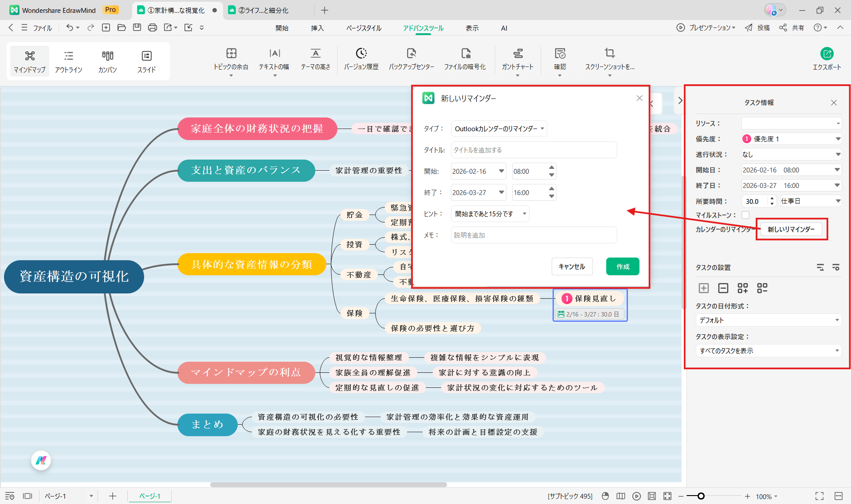Open version history (バージョン履歴)
Viewport: 851px width, 504px height.
[x=361, y=58]
